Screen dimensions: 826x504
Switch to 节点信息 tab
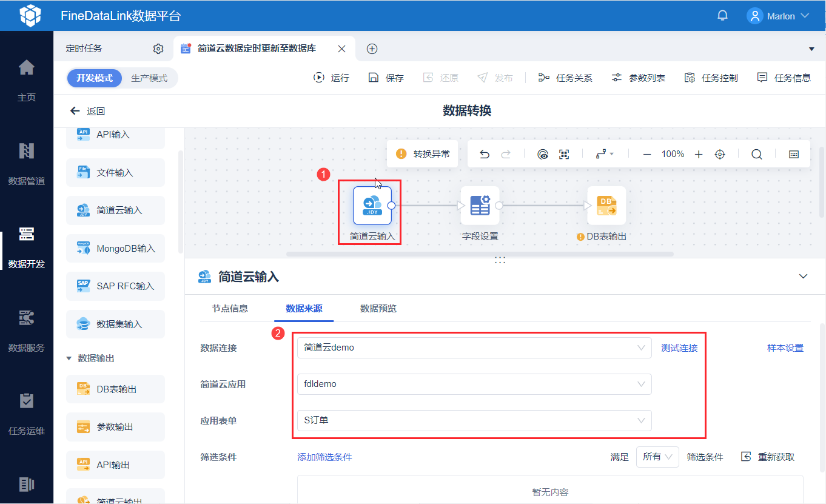[x=230, y=309]
